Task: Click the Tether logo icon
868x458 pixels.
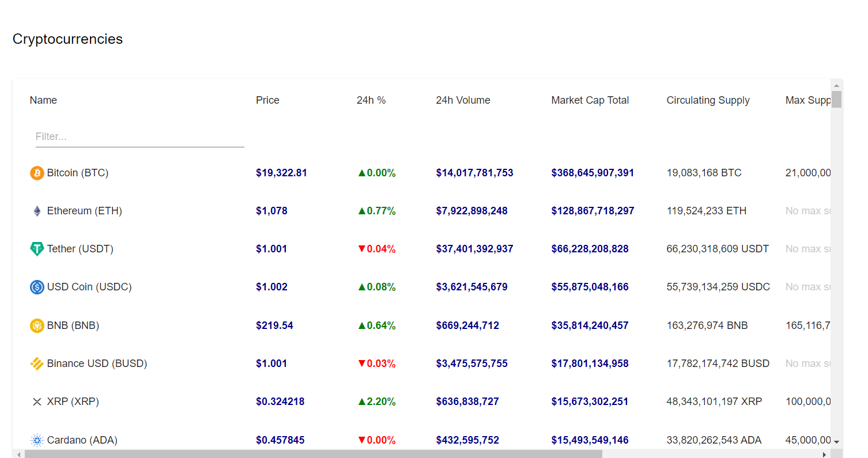Action: coord(37,249)
